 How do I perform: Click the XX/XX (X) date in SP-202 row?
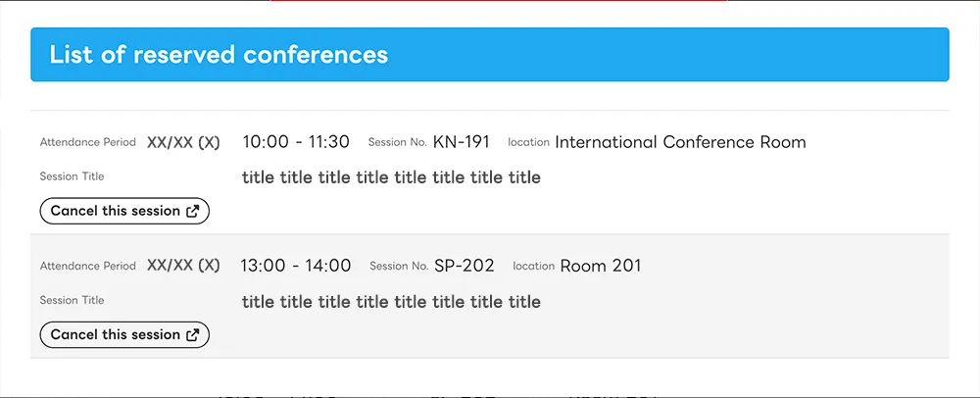[x=183, y=266]
